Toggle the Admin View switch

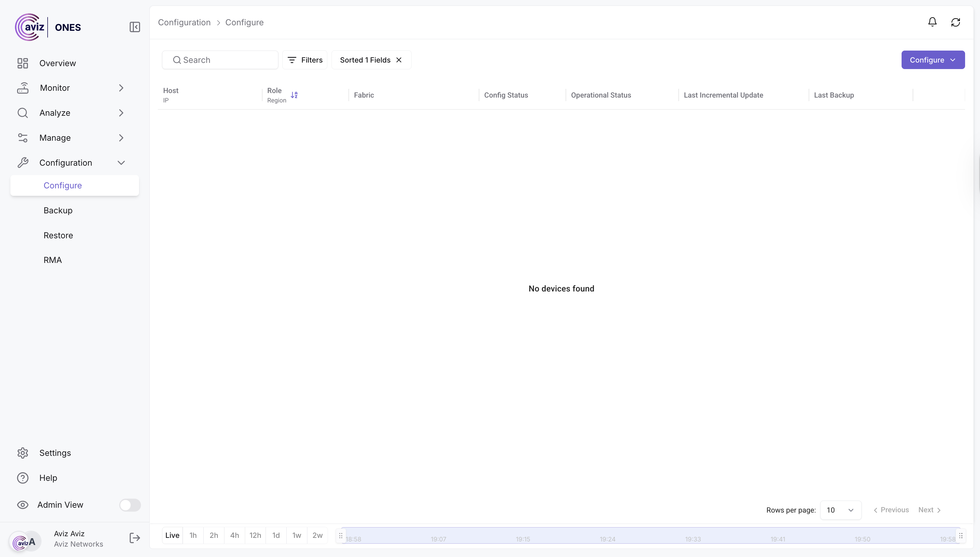(x=130, y=505)
